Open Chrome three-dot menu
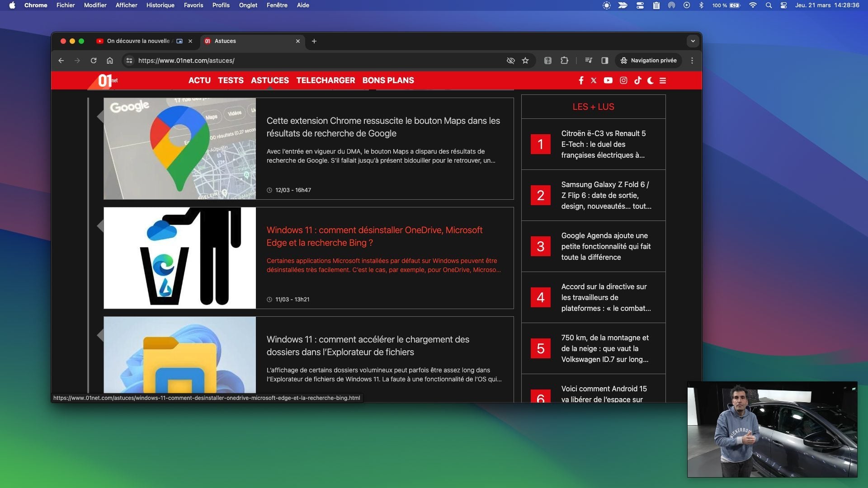868x488 pixels. (x=692, y=61)
